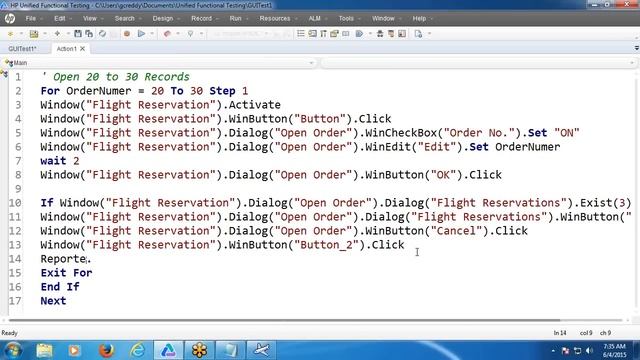The image size is (640, 360).
Task: Click the blue arrow-tag toolbar icon
Action: [359, 33]
